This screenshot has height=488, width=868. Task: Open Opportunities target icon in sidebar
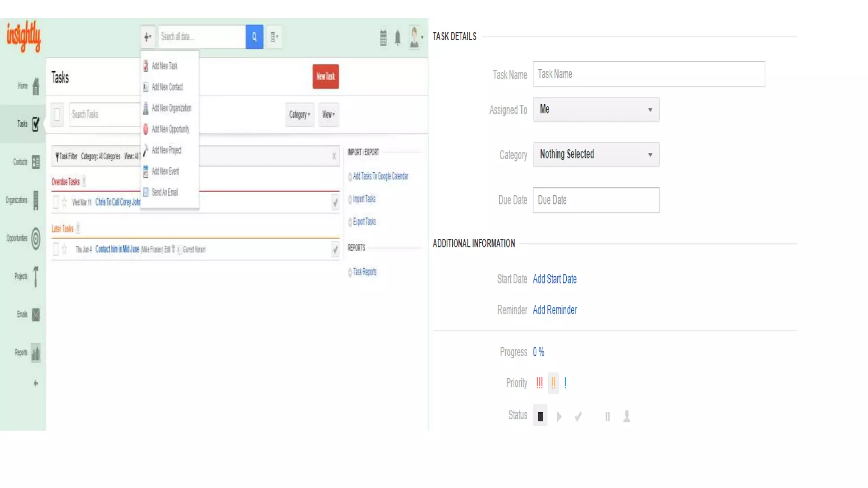pyautogui.click(x=36, y=238)
